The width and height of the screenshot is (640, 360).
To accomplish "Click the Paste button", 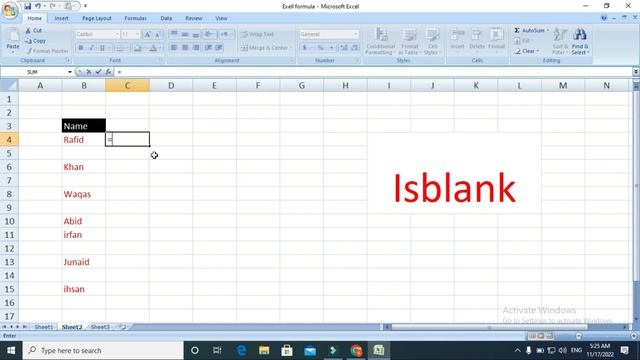I will 13,41.
